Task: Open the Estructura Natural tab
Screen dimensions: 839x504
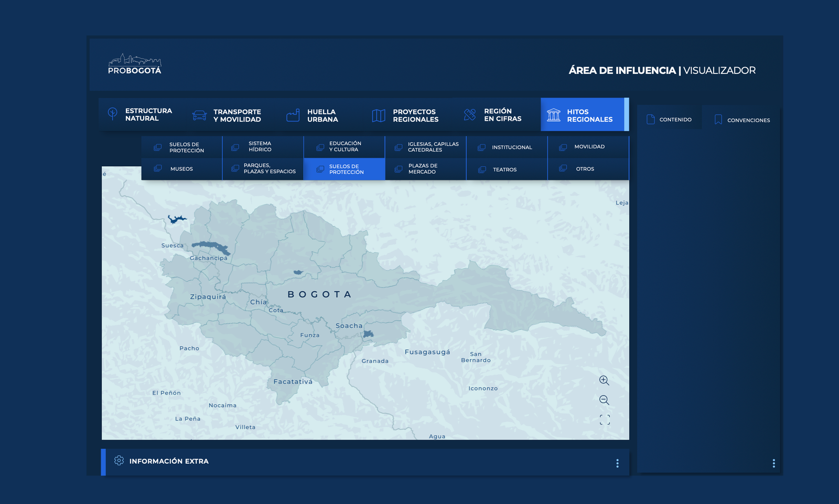Action: [x=141, y=114]
